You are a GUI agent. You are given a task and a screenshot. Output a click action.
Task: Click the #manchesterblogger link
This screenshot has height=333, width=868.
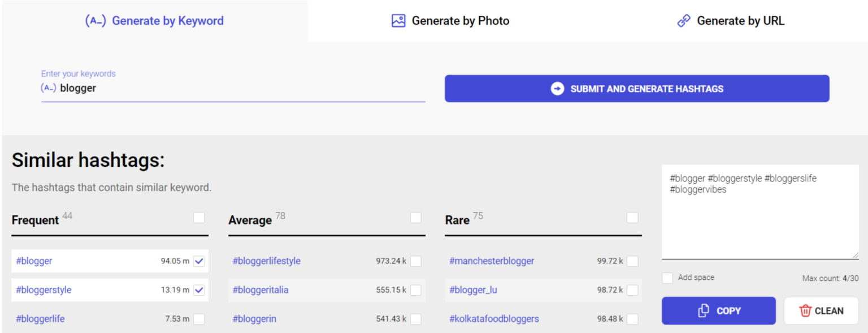coord(492,261)
